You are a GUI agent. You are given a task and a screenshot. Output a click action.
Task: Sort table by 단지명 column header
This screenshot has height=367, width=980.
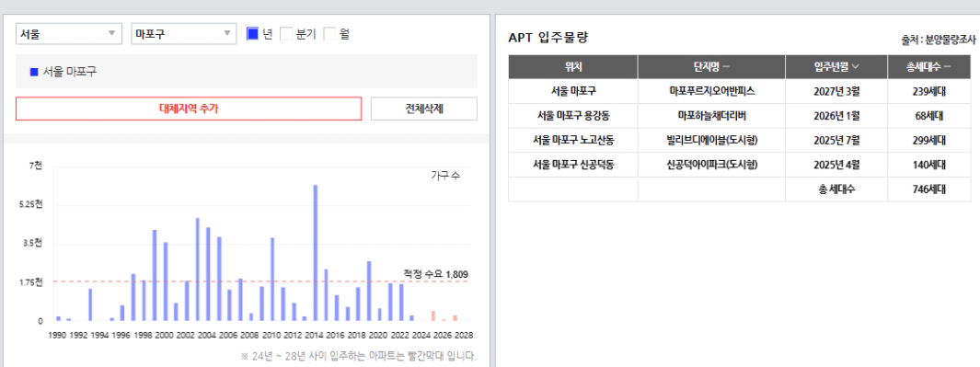point(711,67)
